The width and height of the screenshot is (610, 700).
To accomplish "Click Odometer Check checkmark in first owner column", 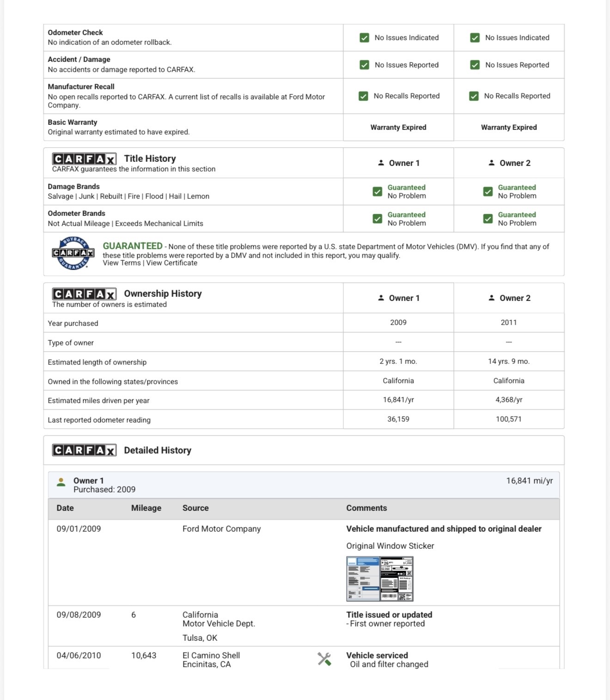I will coord(365,38).
